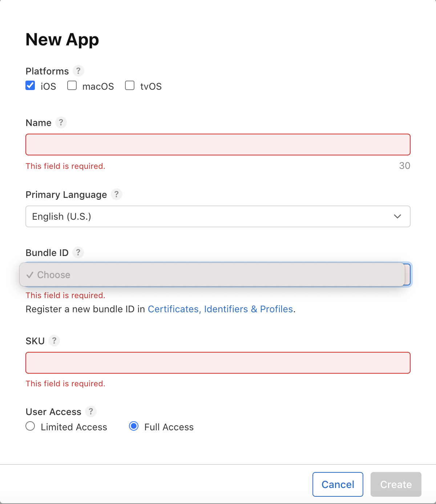The width and height of the screenshot is (436, 504).
Task: Click the Bundle ID dropdown right edge
Action: [408, 275]
